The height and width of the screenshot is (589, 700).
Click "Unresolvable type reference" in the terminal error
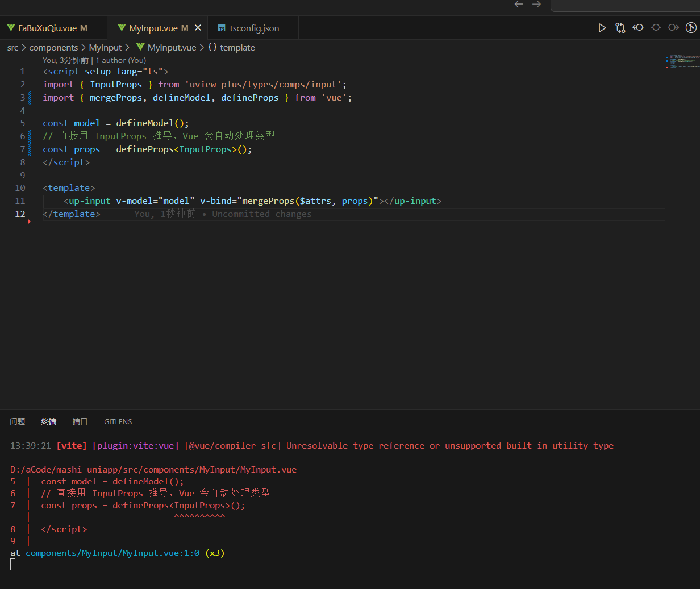pos(355,446)
